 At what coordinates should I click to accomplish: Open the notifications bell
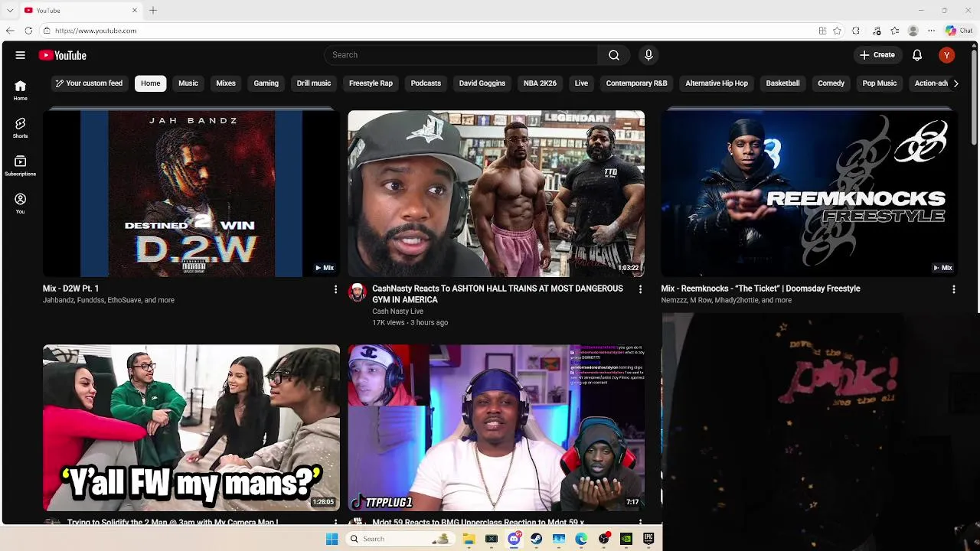click(917, 55)
